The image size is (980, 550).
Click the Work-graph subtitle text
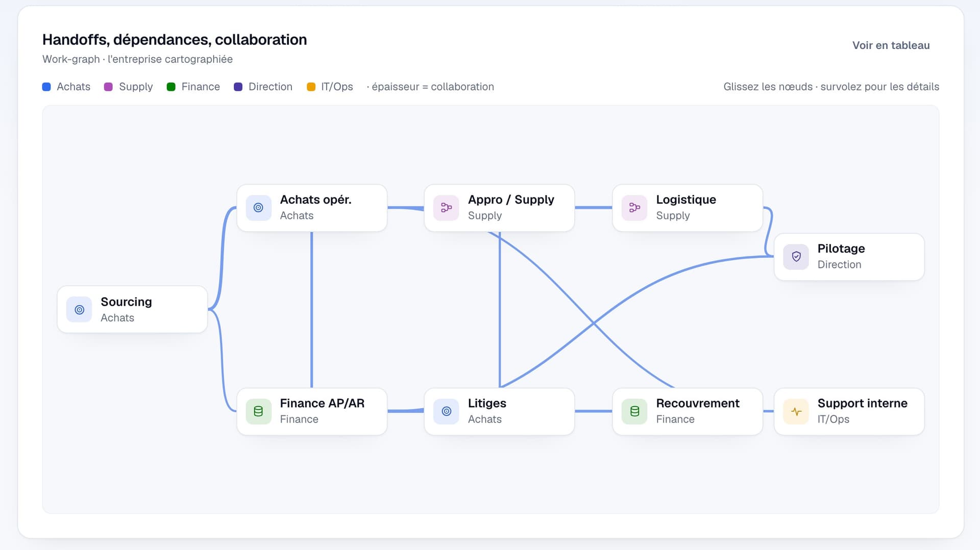point(137,59)
